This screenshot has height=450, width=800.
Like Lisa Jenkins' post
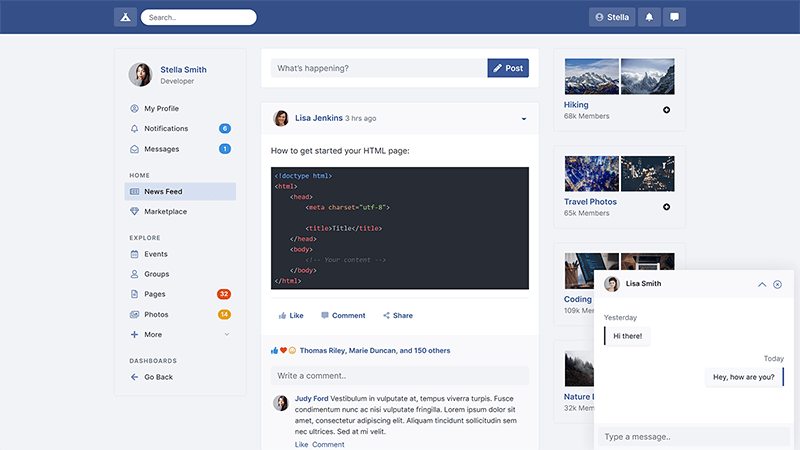(289, 315)
